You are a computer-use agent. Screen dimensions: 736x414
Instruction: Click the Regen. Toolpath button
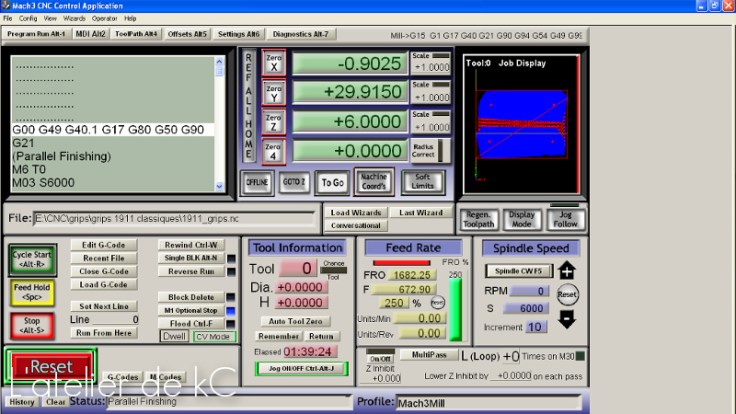coord(478,219)
